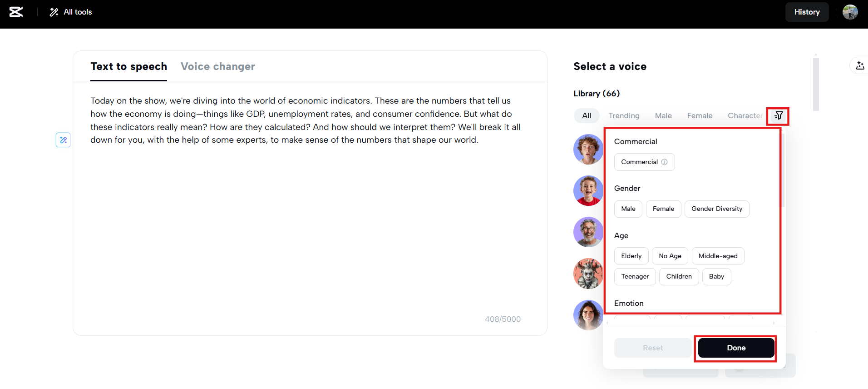Toggle the Male gender filter chip
The width and height of the screenshot is (868, 389).
tap(628, 209)
